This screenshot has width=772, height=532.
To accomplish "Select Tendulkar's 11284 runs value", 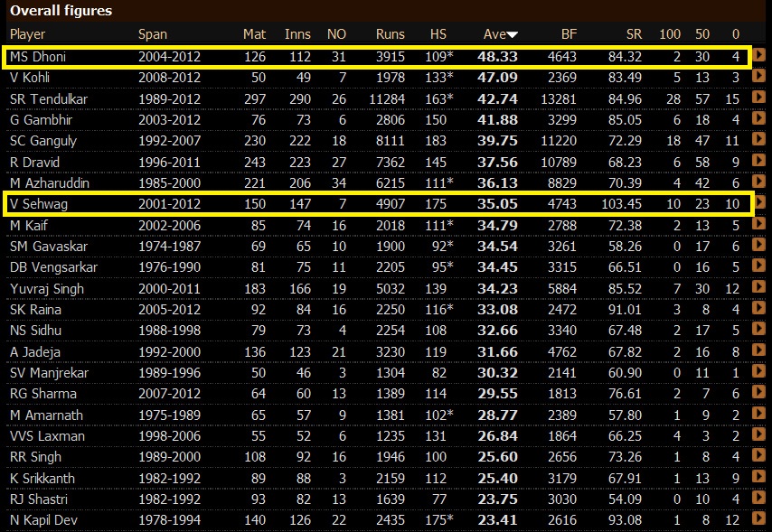I will 387,99.
